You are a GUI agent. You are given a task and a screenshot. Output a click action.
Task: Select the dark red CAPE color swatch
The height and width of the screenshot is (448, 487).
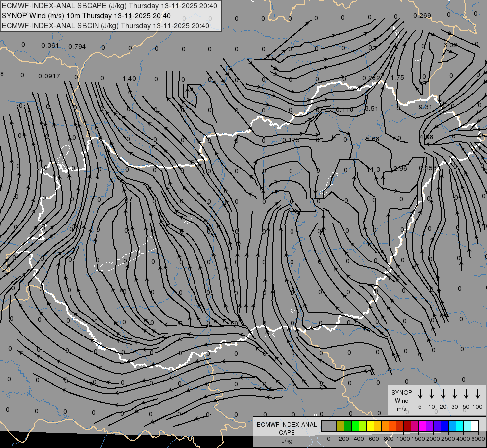coord(407,426)
